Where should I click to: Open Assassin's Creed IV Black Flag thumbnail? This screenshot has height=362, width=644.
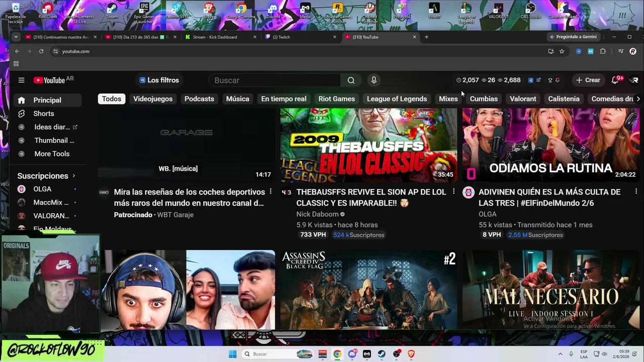tap(369, 290)
